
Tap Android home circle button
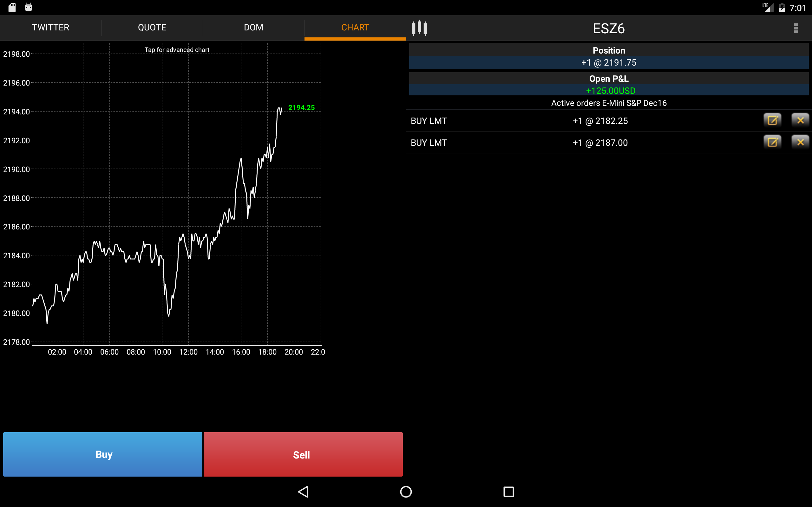click(406, 491)
